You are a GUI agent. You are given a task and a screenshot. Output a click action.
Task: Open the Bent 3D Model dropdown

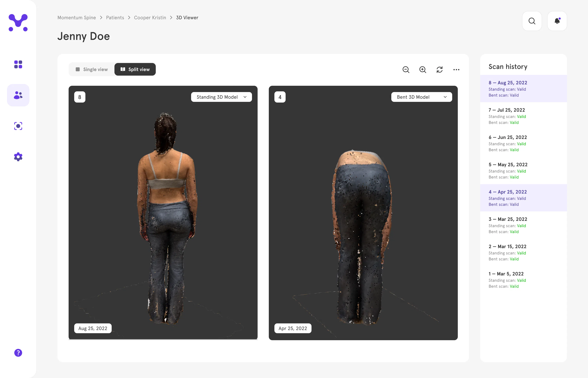point(421,97)
